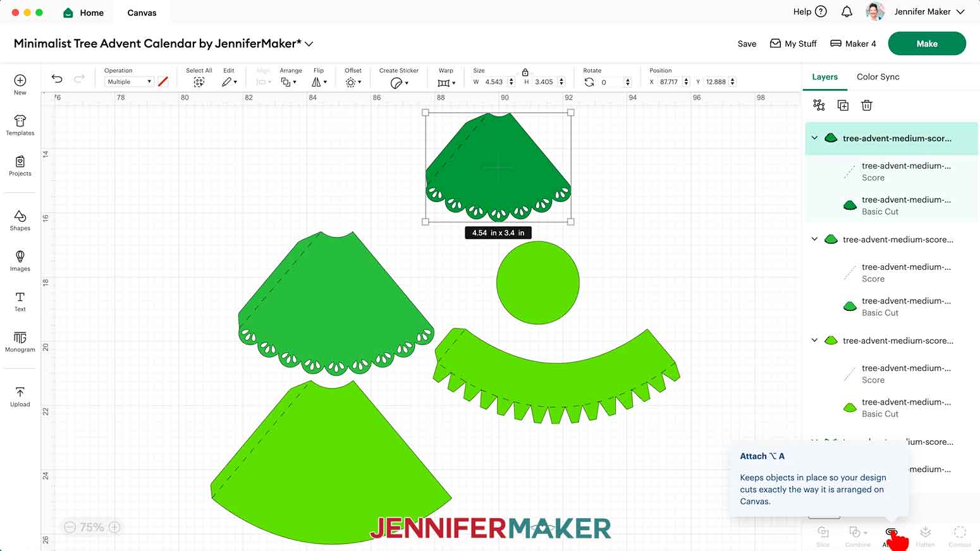Image resolution: width=980 pixels, height=551 pixels.
Task: Select the Text tool
Action: (20, 301)
